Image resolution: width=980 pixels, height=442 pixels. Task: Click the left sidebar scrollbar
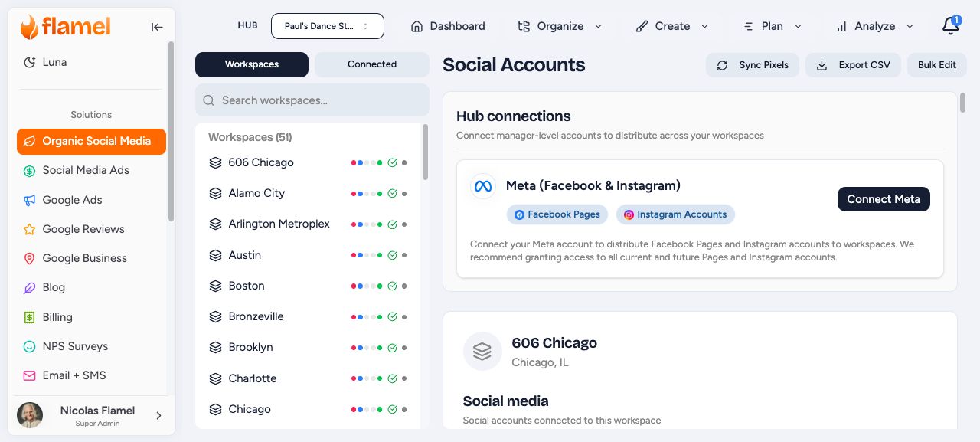pyautogui.click(x=171, y=131)
